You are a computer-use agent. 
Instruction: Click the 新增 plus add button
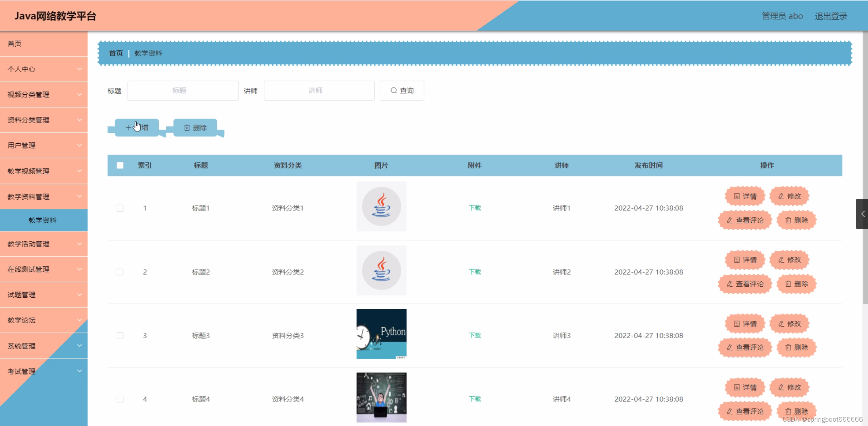pyautogui.click(x=137, y=128)
